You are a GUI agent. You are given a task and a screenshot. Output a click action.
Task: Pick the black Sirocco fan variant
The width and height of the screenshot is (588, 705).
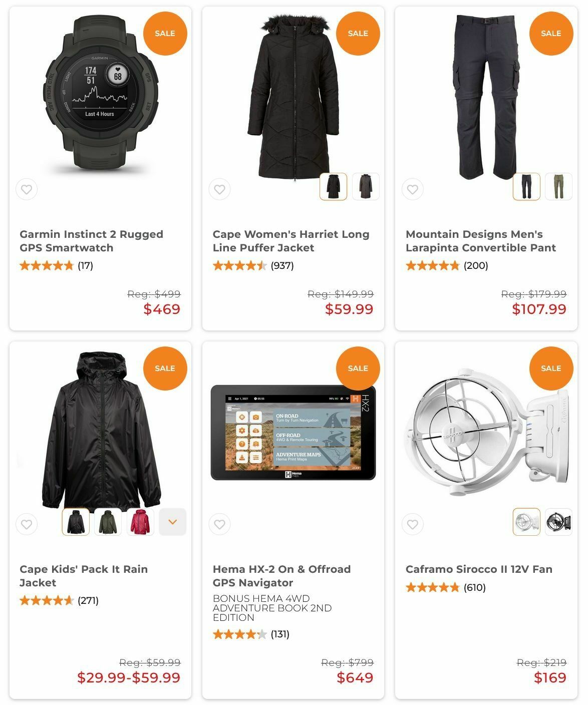[558, 522]
